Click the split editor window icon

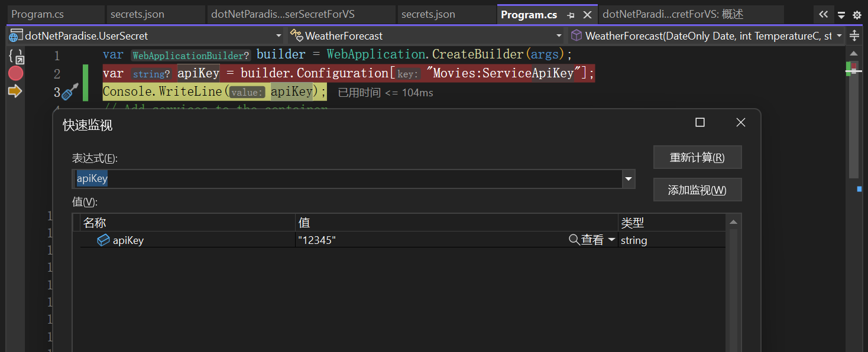pos(854,36)
